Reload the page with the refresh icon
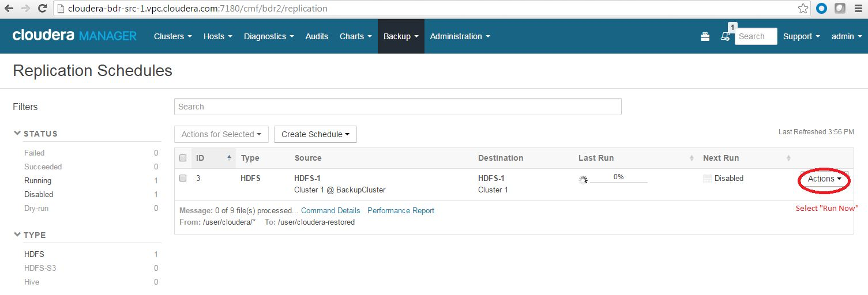The width and height of the screenshot is (868, 295). [x=42, y=9]
